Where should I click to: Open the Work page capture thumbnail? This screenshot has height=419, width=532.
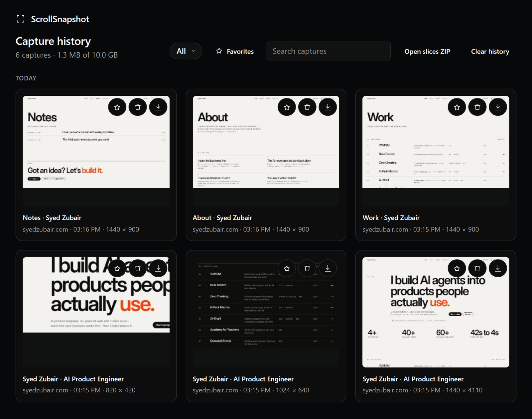tap(436, 151)
